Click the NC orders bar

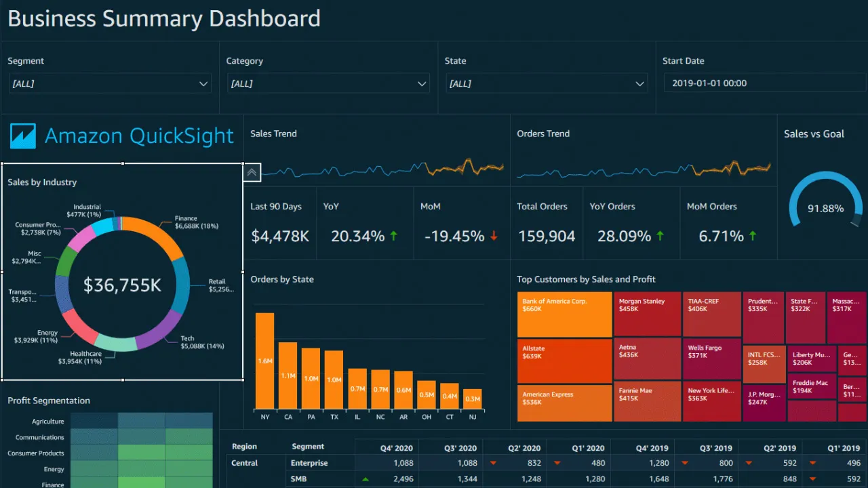point(380,390)
